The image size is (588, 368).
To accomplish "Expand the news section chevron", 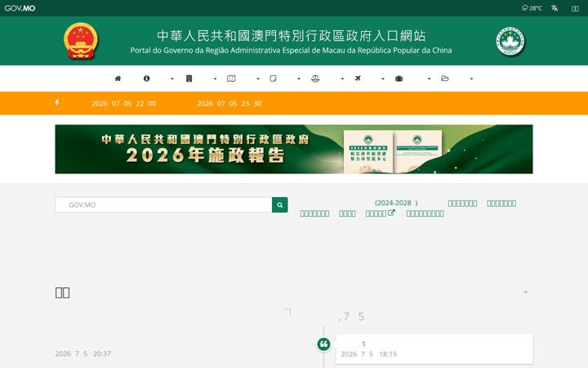I will click(x=525, y=292).
